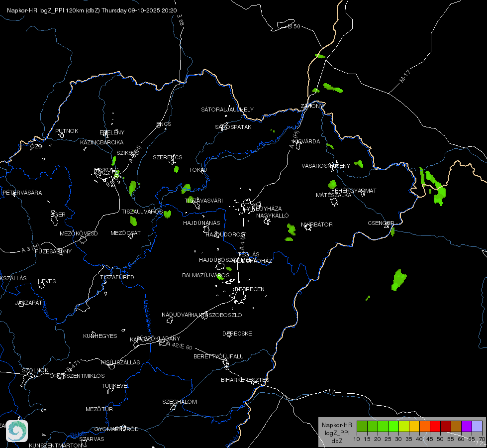Click the NÁDUDVAR city label

click(177, 315)
